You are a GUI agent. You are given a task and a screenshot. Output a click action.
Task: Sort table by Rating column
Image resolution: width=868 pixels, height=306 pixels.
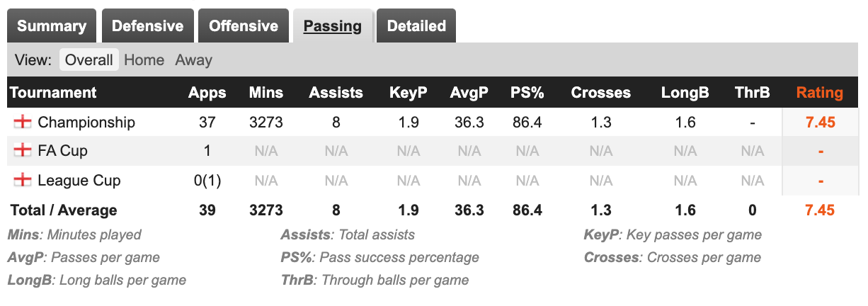[819, 93]
